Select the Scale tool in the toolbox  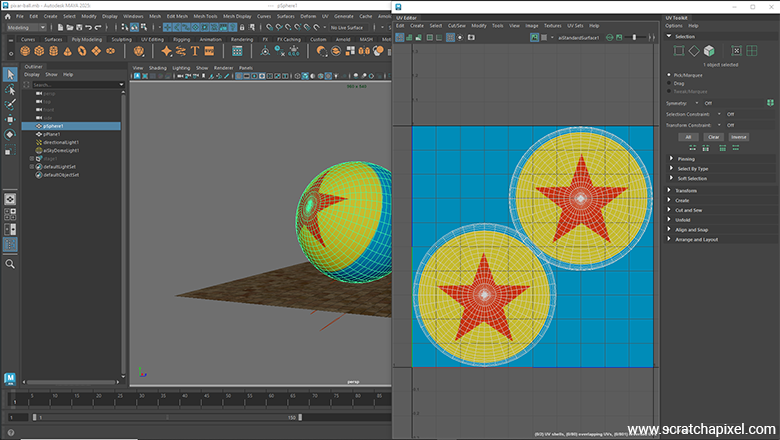(10, 150)
